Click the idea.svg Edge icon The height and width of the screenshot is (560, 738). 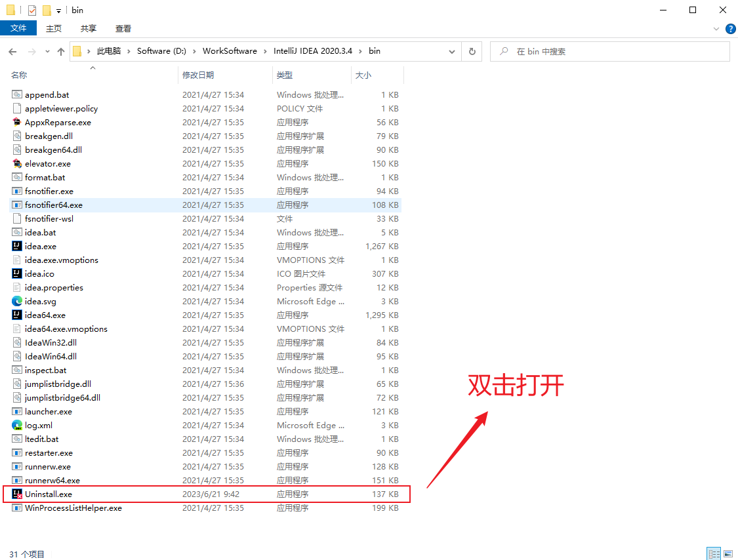[x=17, y=302]
